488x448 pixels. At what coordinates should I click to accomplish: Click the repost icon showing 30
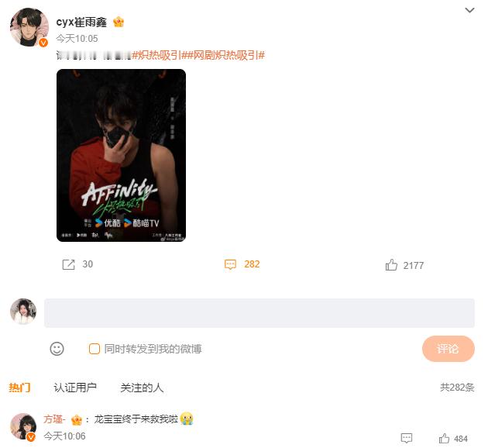pyautogui.click(x=68, y=264)
